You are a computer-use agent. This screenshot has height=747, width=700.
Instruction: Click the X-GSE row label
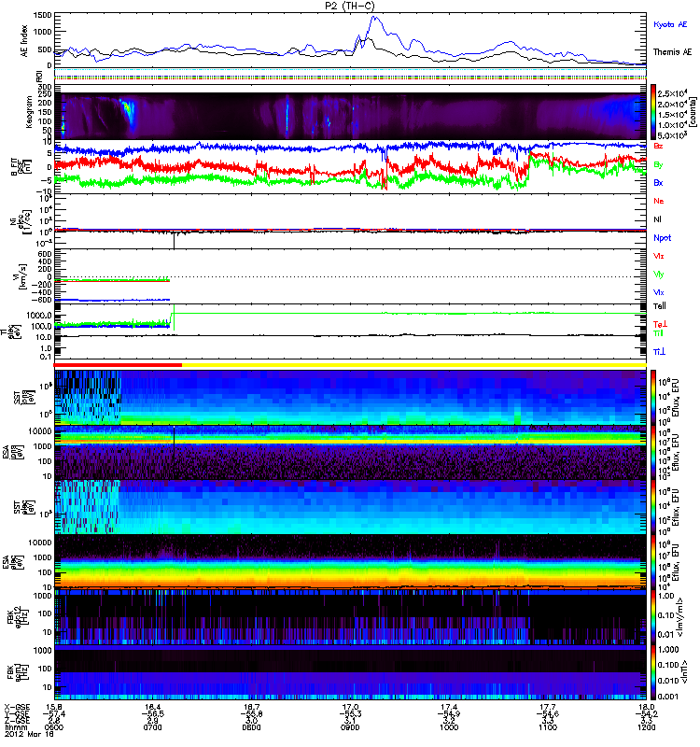pyautogui.click(x=17, y=707)
